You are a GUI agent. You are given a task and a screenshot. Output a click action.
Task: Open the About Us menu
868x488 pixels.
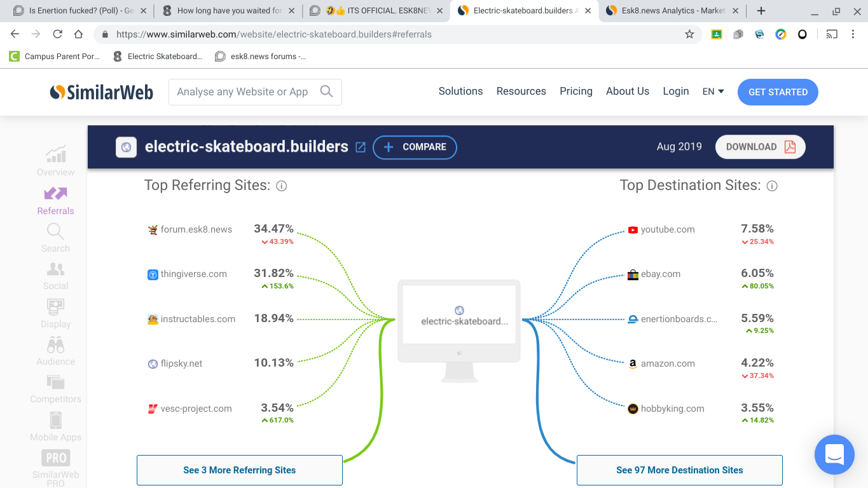pos(628,91)
